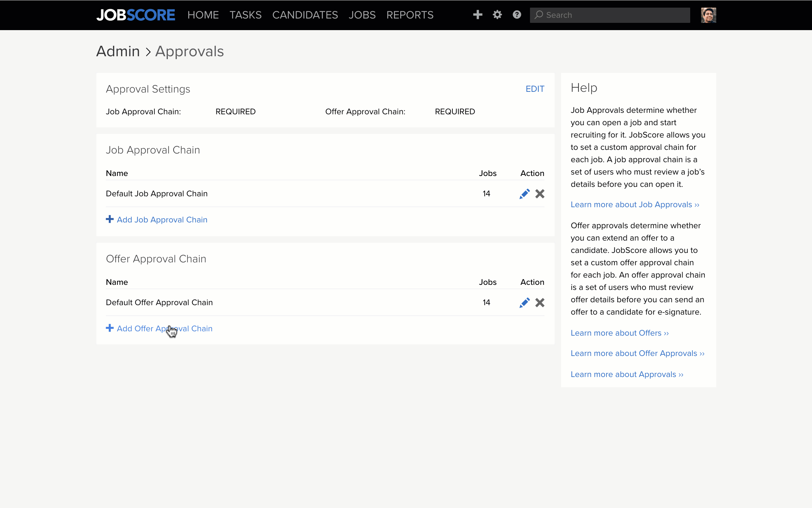This screenshot has height=508, width=812.
Task: Click the Add Offer Approval Chain link
Action: [x=165, y=328]
